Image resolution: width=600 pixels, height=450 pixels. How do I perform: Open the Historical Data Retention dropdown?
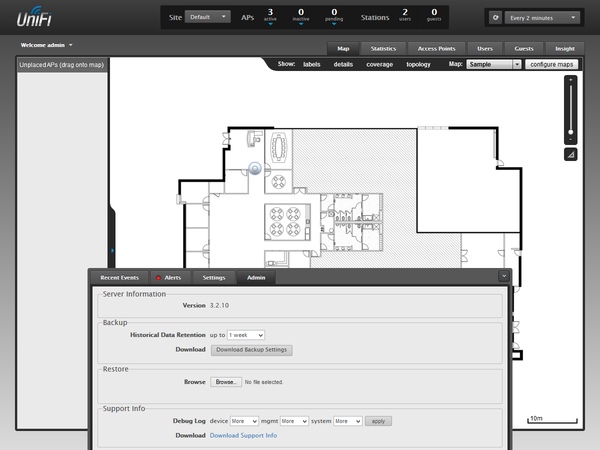tap(246, 335)
